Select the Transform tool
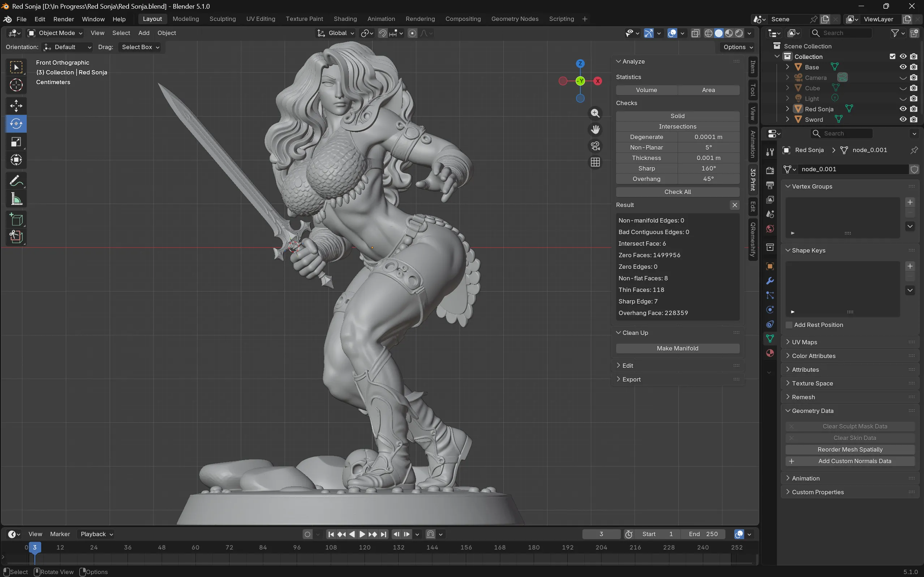The image size is (924, 577). coord(16,160)
